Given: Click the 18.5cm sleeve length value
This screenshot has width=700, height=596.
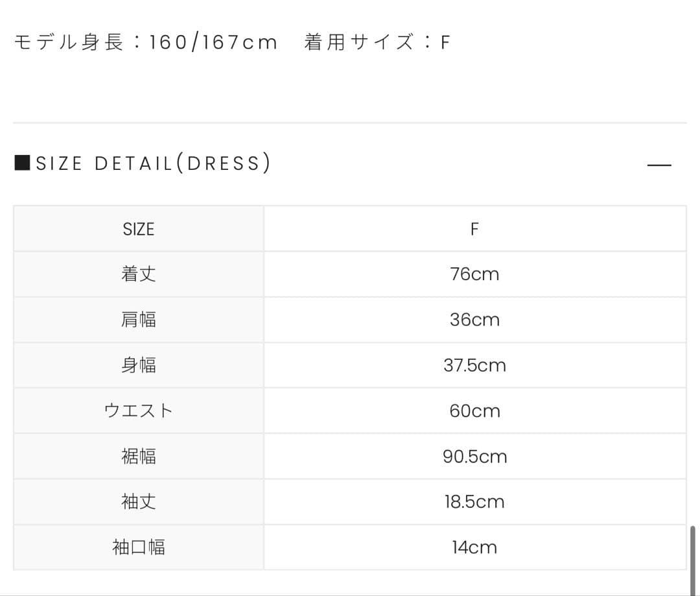Looking at the screenshot, I should (474, 502).
